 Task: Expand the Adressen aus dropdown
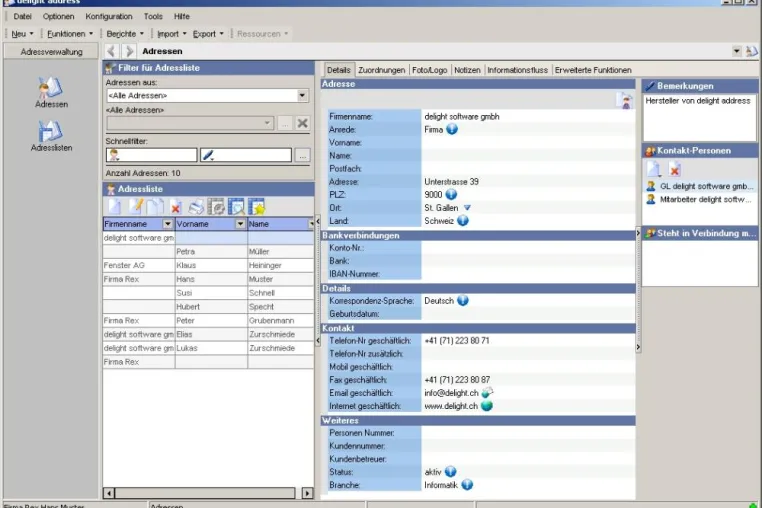pos(302,95)
